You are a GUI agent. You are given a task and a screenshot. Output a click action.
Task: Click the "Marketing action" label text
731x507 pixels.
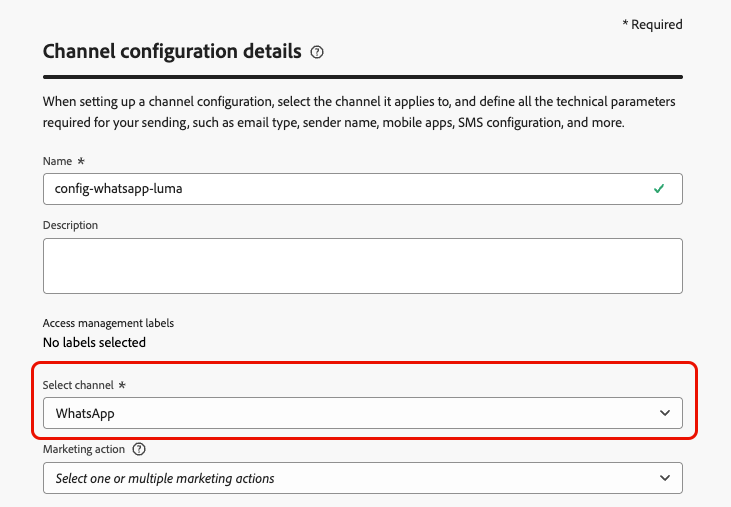(84, 450)
